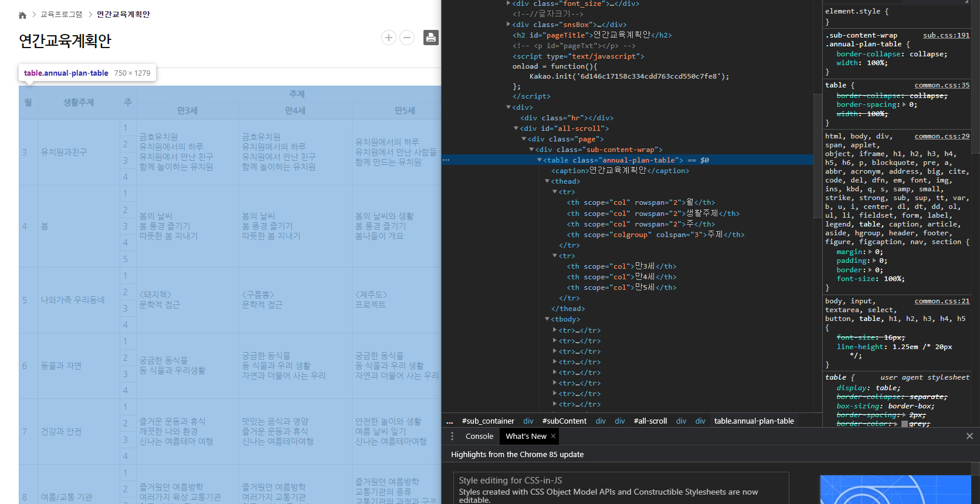Expand the margin property shorthand arrow
980x504 pixels.
click(870, 252)
